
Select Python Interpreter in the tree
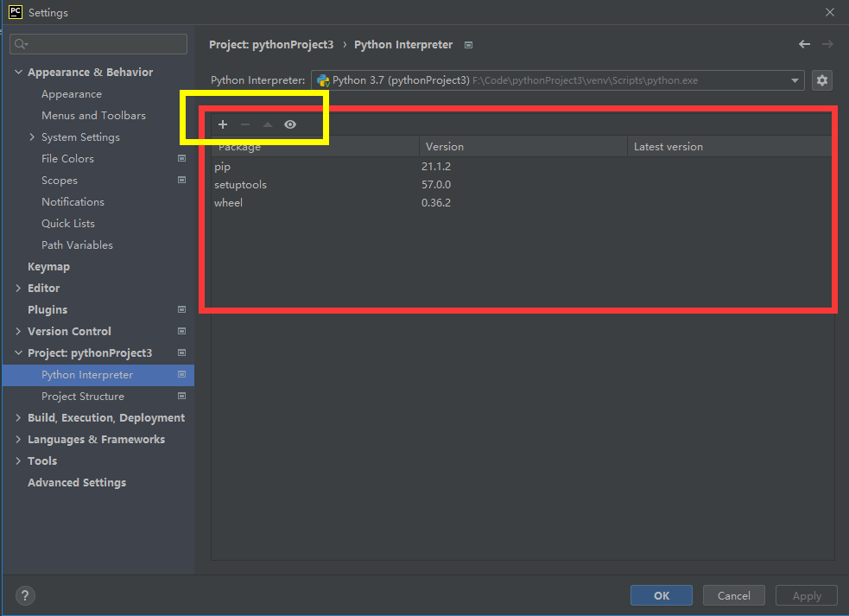(x=98, y=375)
